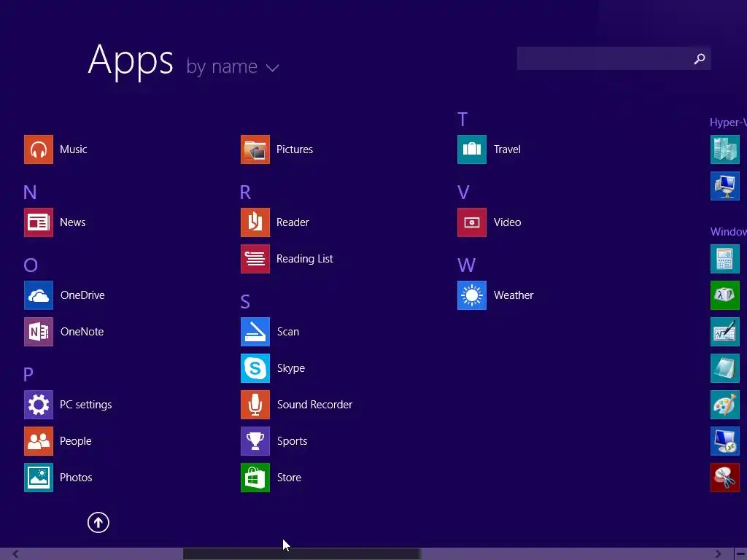747x560 pixels.
Task: Open the Sports trophy icon
Action: [x=255, y=441]
